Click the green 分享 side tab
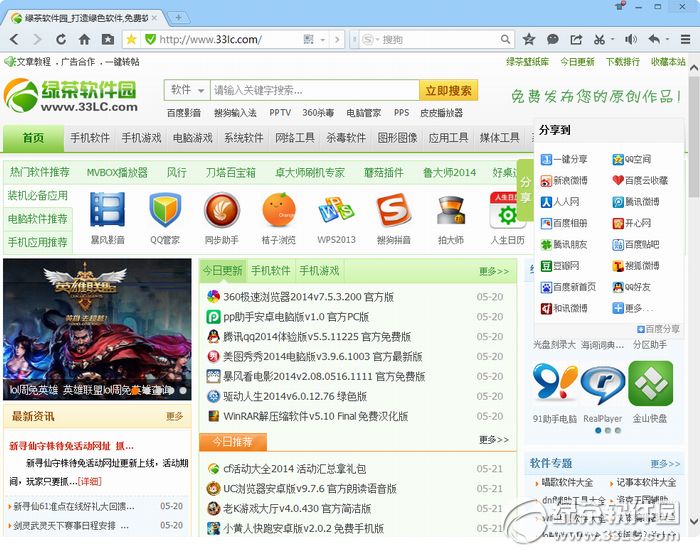Viewport: 700px width, 555px height. coord(525,189)
